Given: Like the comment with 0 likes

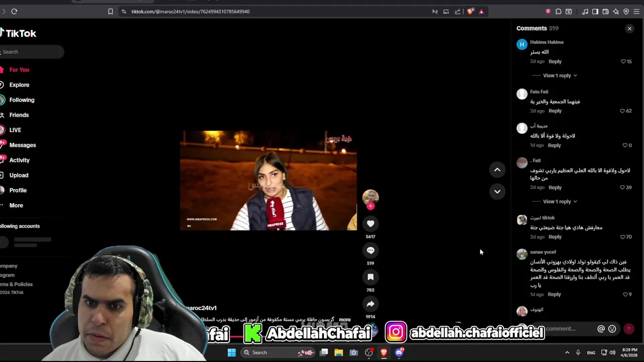Looking at the screenshot, I should [624, 145].
